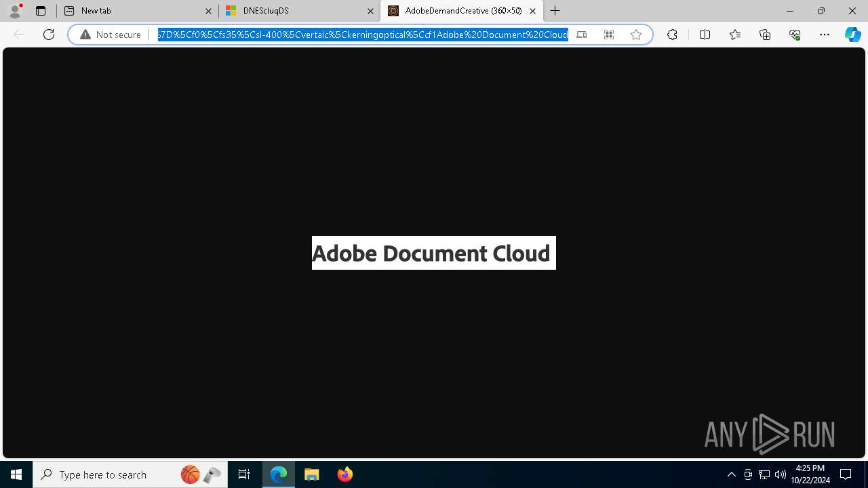
Task: Open the send tab to devices icon
Action: coord(581,35)
